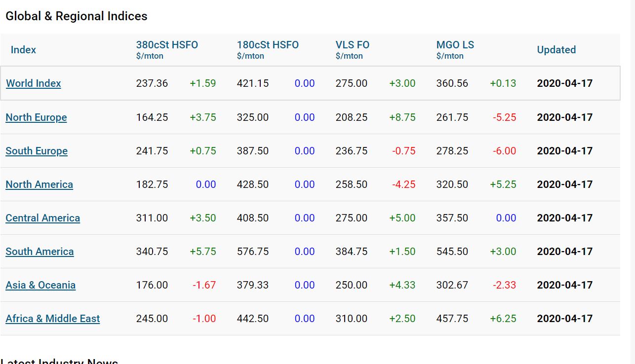635x364 pixels.
Task: Select World Index 180cSt price 421.15
Action: [253, 83]
